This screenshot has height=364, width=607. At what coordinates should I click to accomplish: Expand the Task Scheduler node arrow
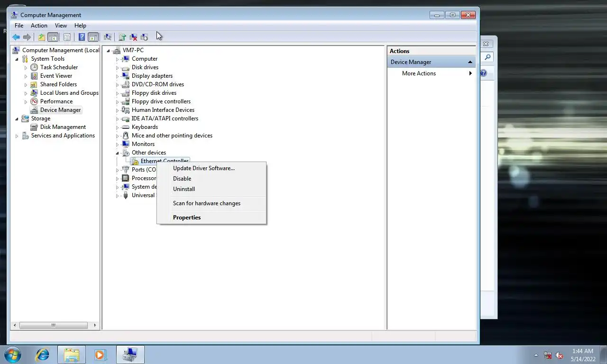[x=26, y=67]
